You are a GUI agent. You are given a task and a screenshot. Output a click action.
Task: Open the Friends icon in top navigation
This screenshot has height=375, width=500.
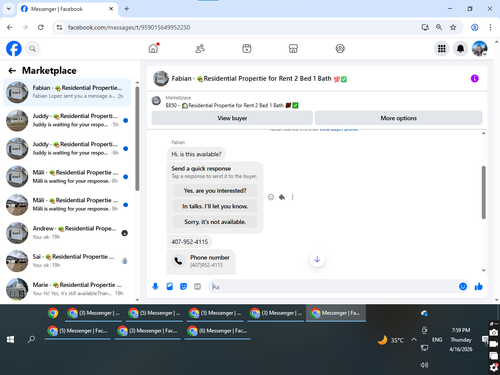(x=200, y=49)
